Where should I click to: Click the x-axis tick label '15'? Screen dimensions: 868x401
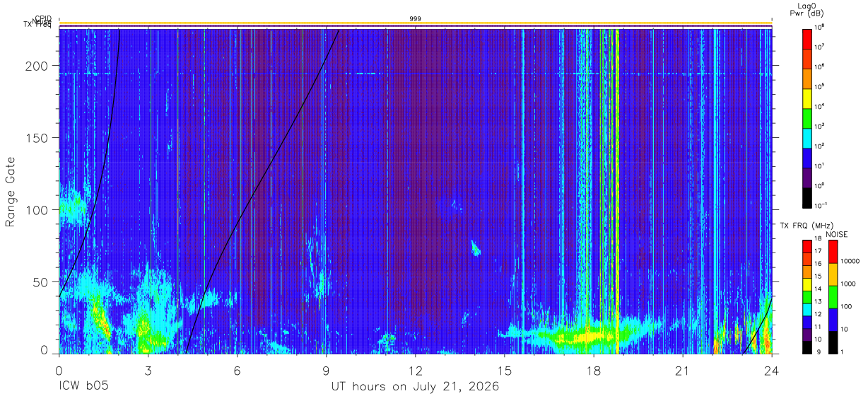pos(504,371)
